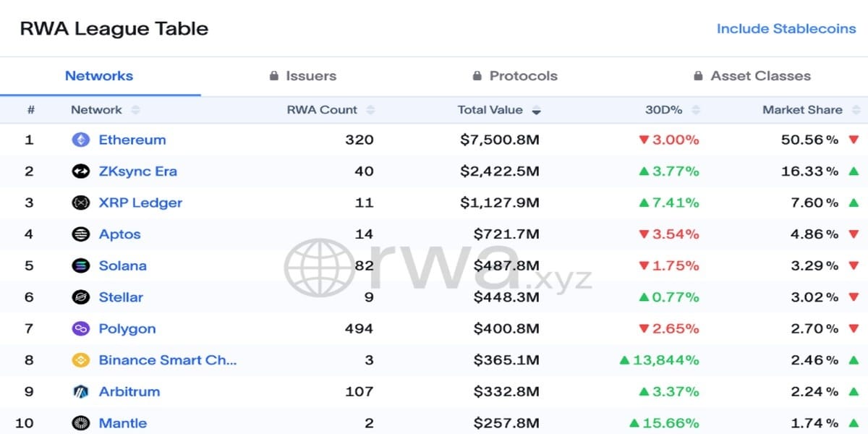Switch to the Networks tab
The image size is (868, 434).
click(99, 75)
